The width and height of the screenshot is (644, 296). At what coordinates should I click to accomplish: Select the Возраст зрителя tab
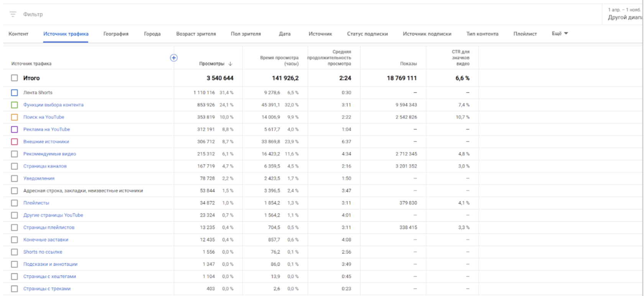196,34
